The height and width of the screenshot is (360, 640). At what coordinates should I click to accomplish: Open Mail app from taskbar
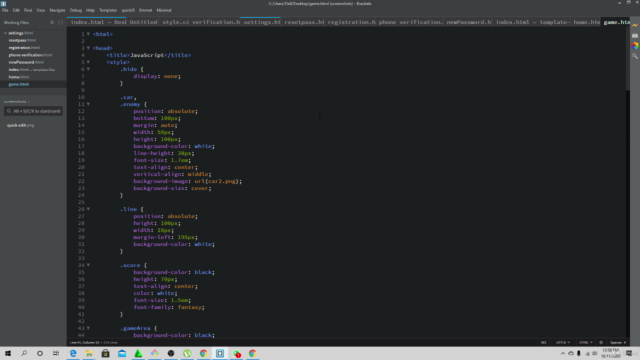[x=122, y=353]
